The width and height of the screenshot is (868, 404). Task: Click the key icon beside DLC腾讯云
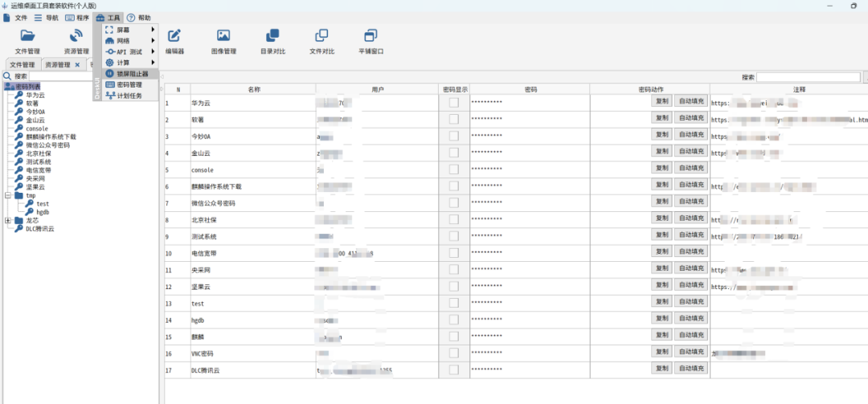[19, 229]
